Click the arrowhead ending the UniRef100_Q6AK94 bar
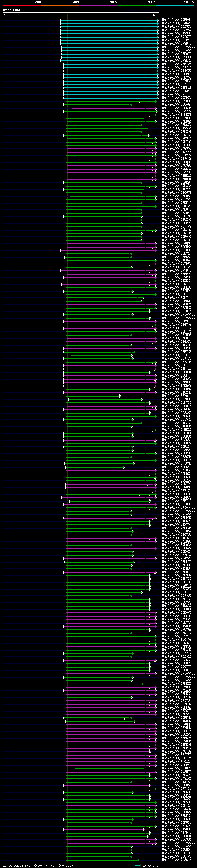 point(141,183)
